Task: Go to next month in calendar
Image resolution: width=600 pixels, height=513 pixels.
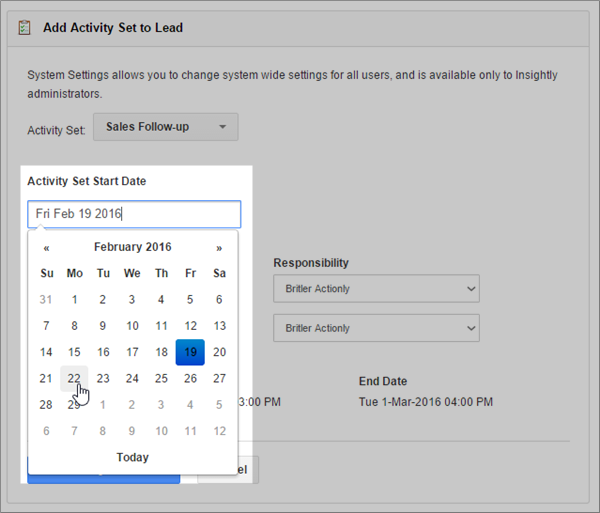Action: pyautogui.click(x=219, y=248)
